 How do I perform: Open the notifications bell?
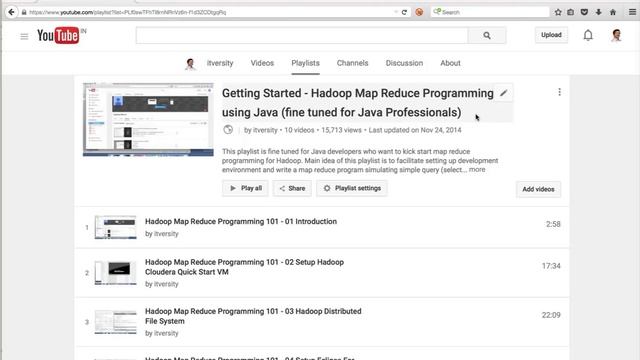pyautogui.click(x=588, y=35)
